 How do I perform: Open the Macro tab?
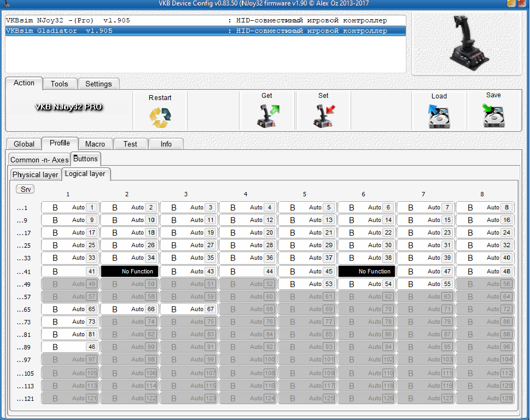click(95, 144)
